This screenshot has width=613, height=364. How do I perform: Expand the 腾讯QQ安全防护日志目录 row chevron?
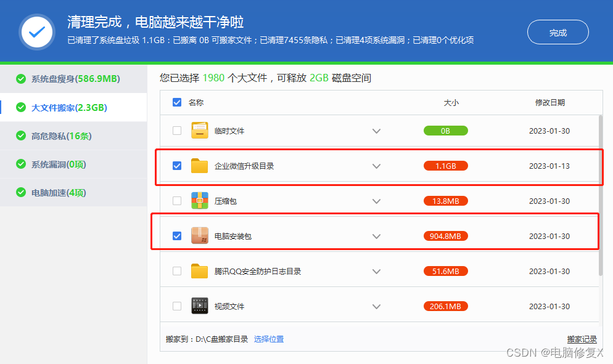click(x=376, y=272)
